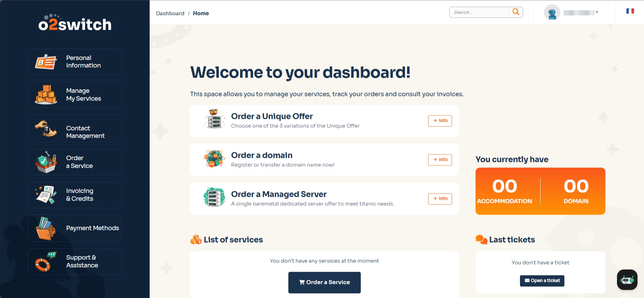The width and height of the screenshot is (644, 298).
Task: Click the 'List of services' heading
Action: (233, 240)
